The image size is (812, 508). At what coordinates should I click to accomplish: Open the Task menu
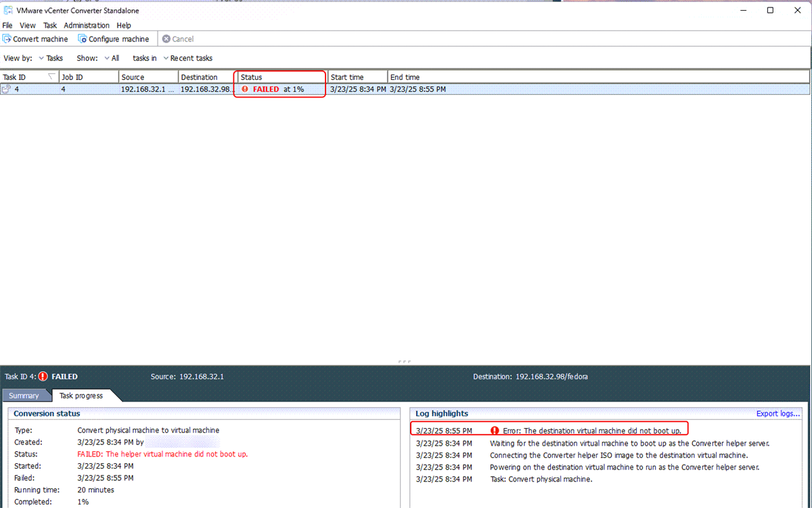click(50, 25)
